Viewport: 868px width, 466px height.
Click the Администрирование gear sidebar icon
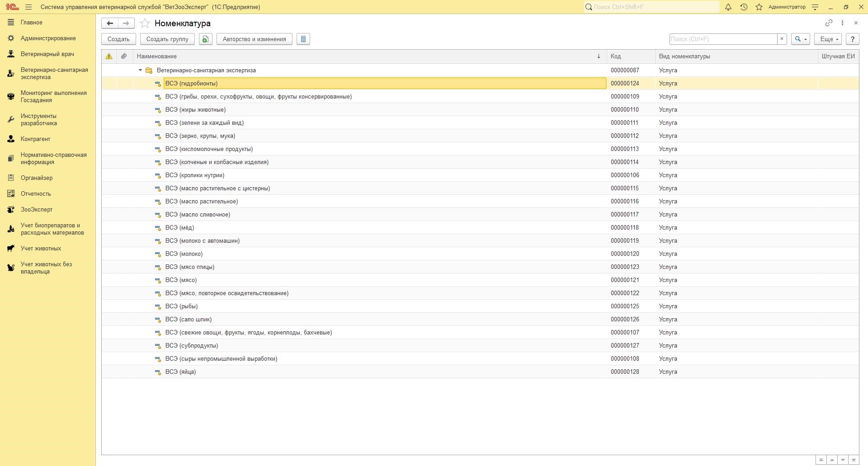(x=11, y=38)
